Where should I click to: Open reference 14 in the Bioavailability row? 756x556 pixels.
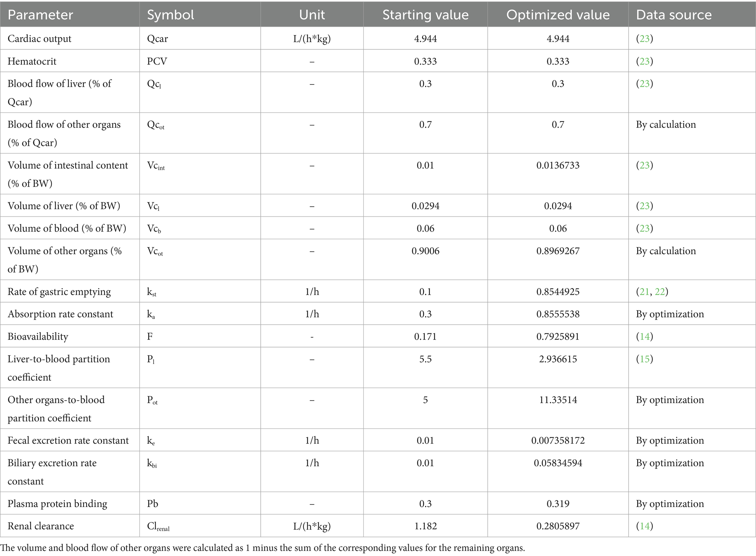click(645, 336)
